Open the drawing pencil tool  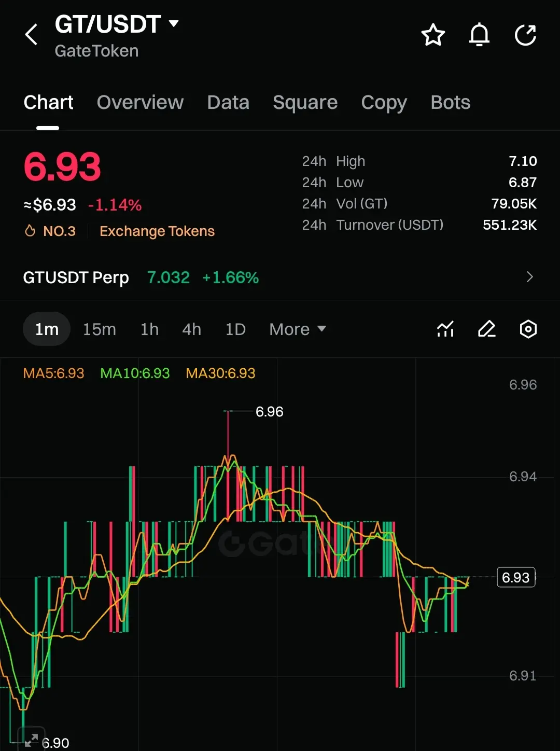486,329
